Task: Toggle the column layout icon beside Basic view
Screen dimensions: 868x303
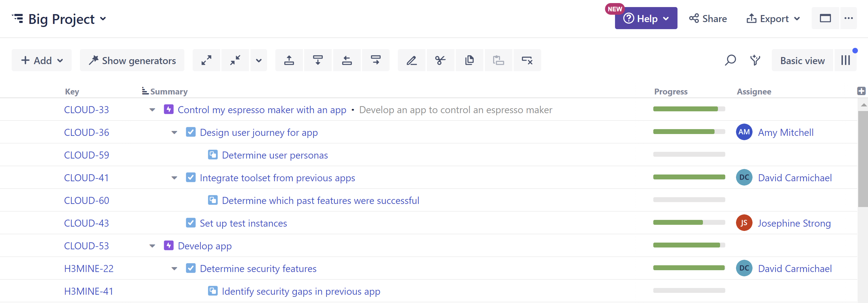Action: click(x=845, y=60)
